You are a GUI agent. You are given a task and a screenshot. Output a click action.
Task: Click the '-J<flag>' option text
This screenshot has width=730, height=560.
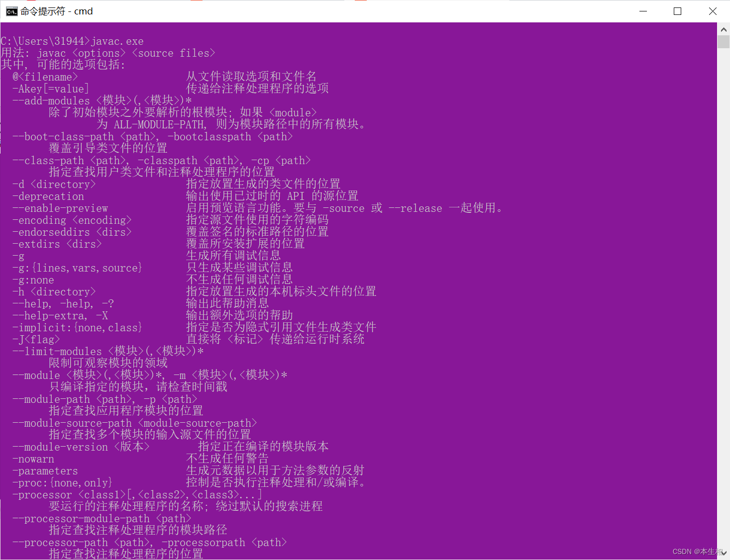[x=36, y=340]
